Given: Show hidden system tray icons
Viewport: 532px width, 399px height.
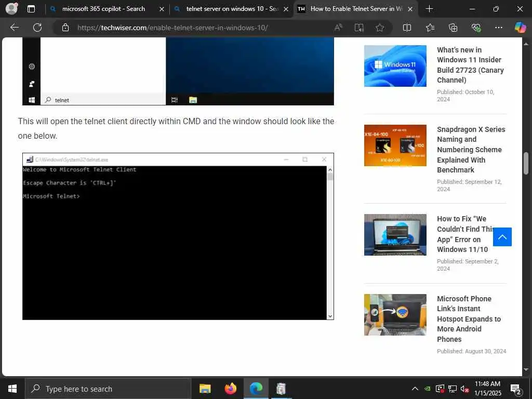Looking at the screenshot, I should 415,389.
